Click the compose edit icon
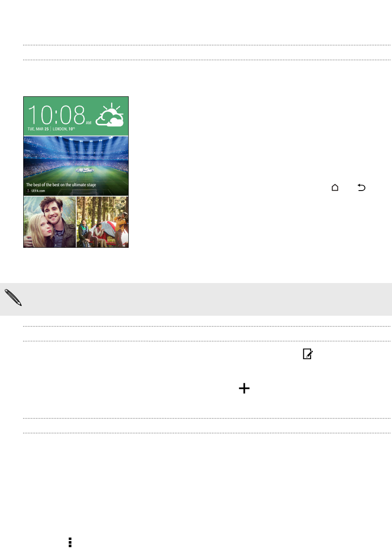Image resolution: width=392 pixels, height=548 pixels. click(x=308, y=354)
